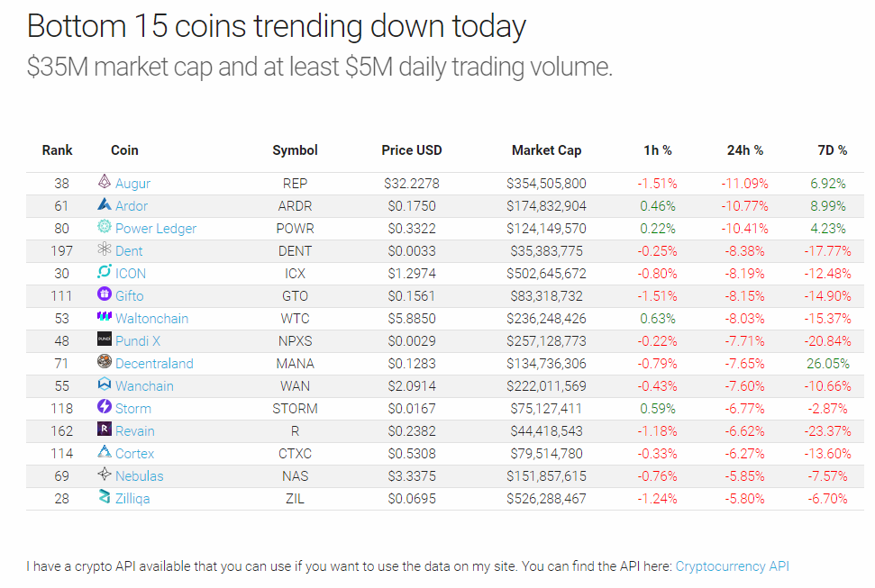
Task: Select the Decentraland coin icon
Action: click(x=104, y=363)
